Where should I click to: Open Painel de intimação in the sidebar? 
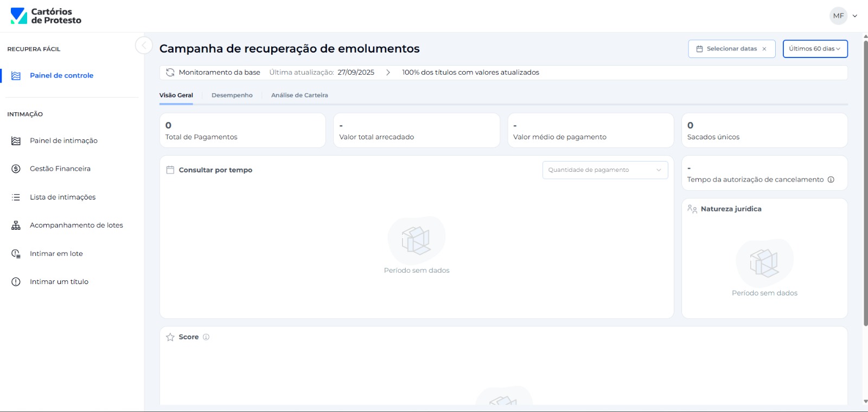(x=63, y=141)
